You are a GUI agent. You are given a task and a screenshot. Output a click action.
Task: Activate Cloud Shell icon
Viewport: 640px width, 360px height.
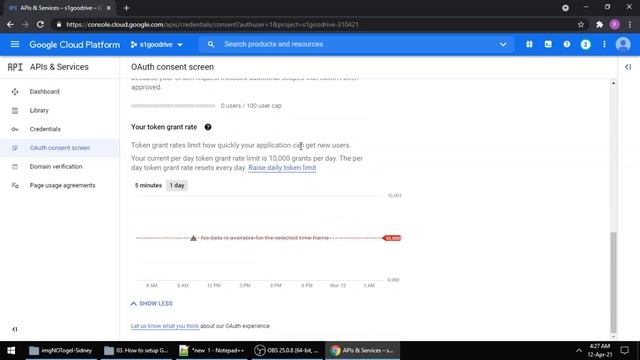548,44
